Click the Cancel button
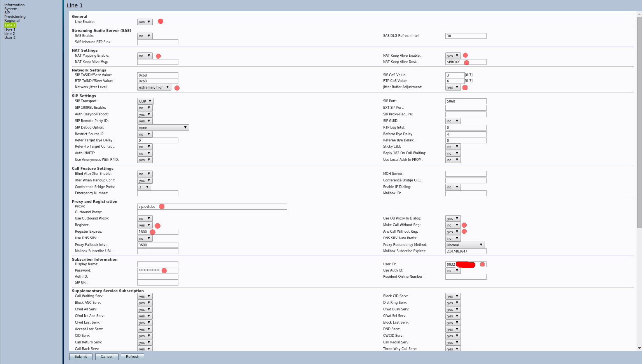Viewport: 642px width, 364px height. point(106,357)
